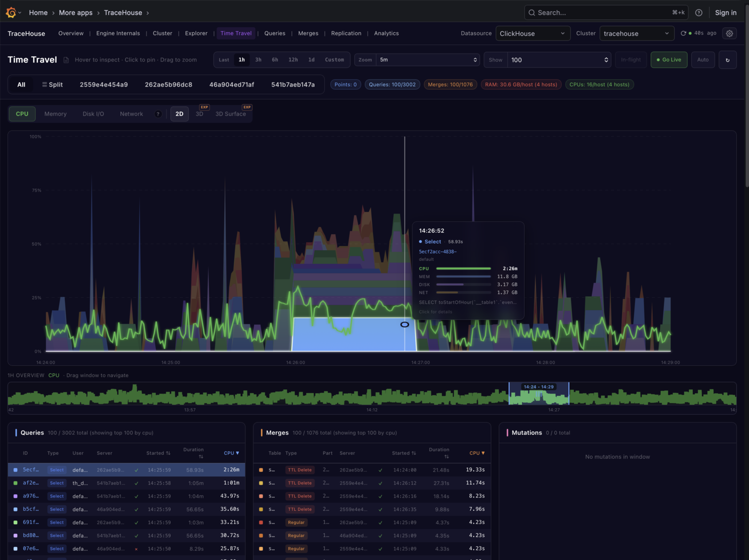Click the hover marker circle on the CPU chart
Viewport: 749px width, 560px height.
(405, 324)
